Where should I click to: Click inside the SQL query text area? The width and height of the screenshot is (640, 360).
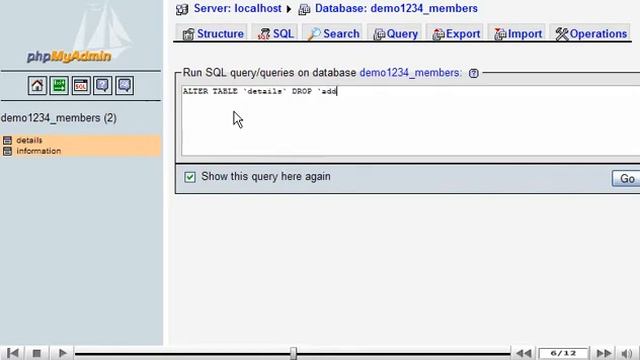[x=411, y=121]
